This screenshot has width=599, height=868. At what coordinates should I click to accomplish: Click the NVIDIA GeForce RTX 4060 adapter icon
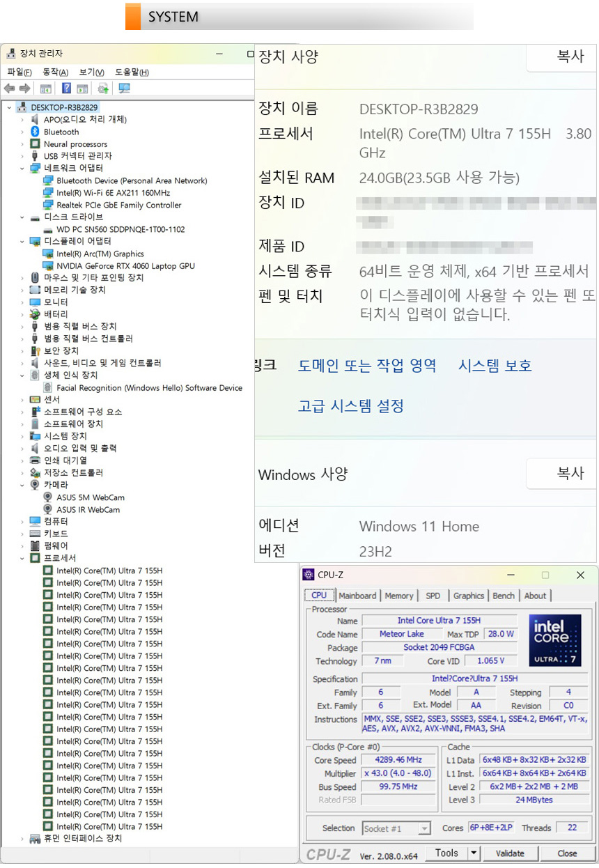(x=48, y=266)
